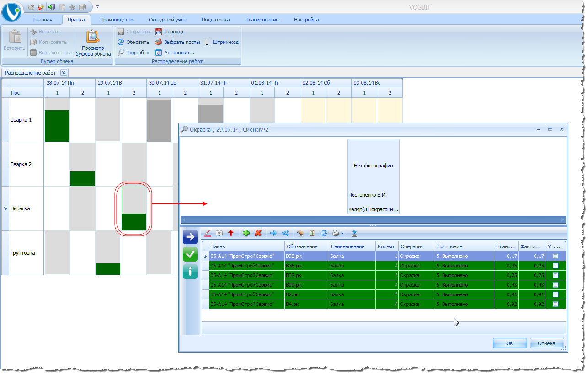Click the Выбрать посты icon
Image resolution: width=588 pixels, height=374 pixels.
pyautogui.click(x=159, y=42)
